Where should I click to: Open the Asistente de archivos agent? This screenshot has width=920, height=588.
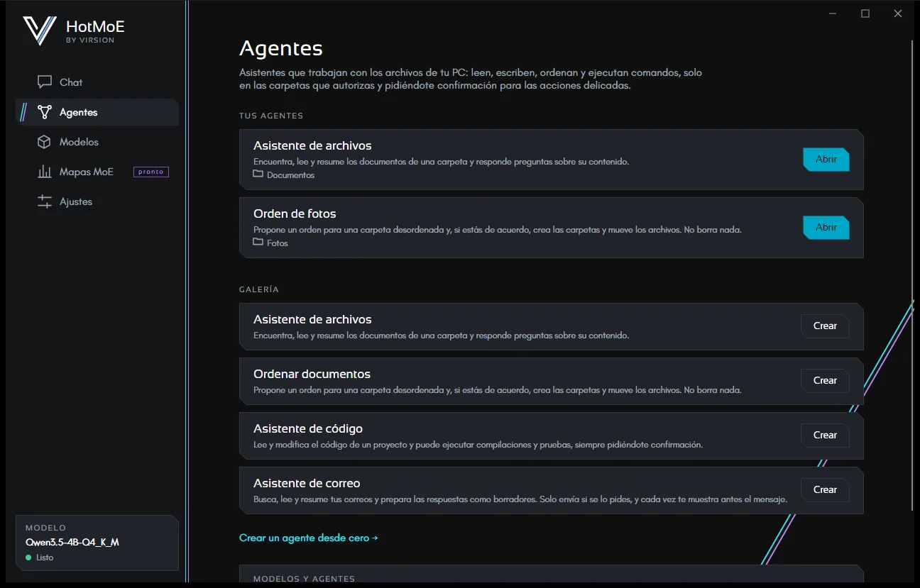click(x=826, y=160)
